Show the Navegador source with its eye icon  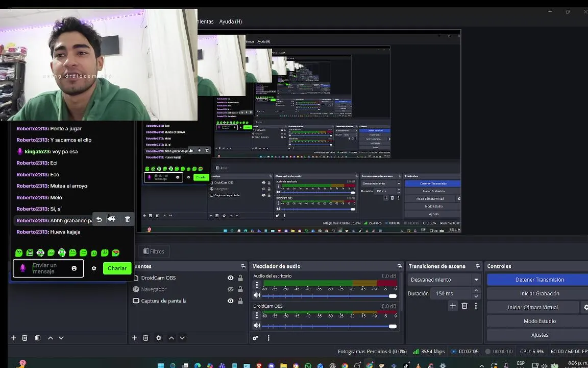pyautogui.click(x=230, y=289)
